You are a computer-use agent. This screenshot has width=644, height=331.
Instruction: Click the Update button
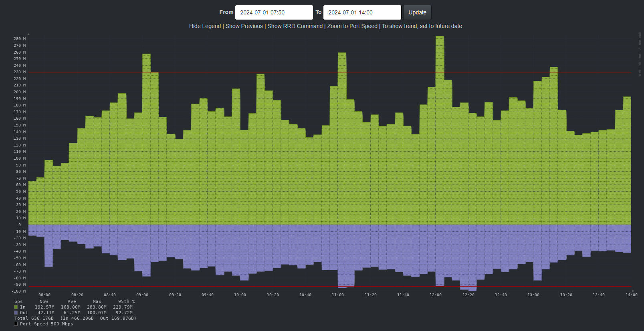coord(417,12)
